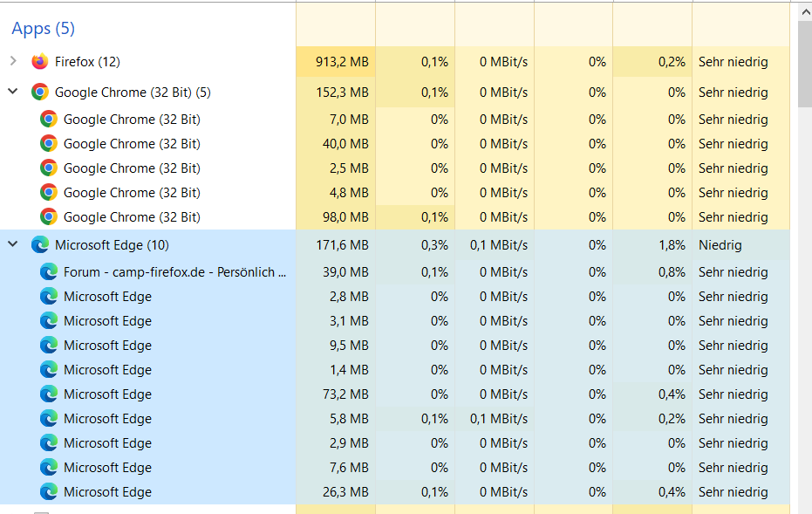The height and width of the screenshot is (514, 812).
Task: Click the Google Chrome (32 Bit) (5) group icon
Action: point(39,93)
